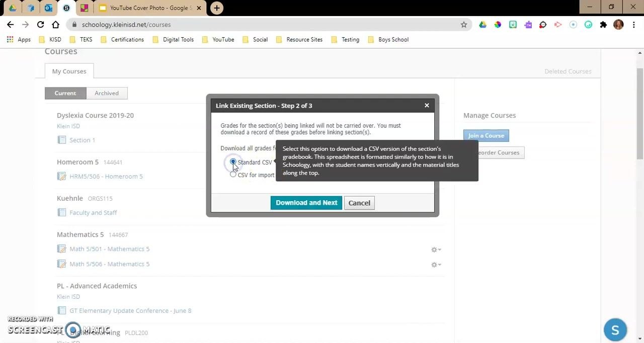Open the Chrome three-dot menu

click(x=633, y=24)
